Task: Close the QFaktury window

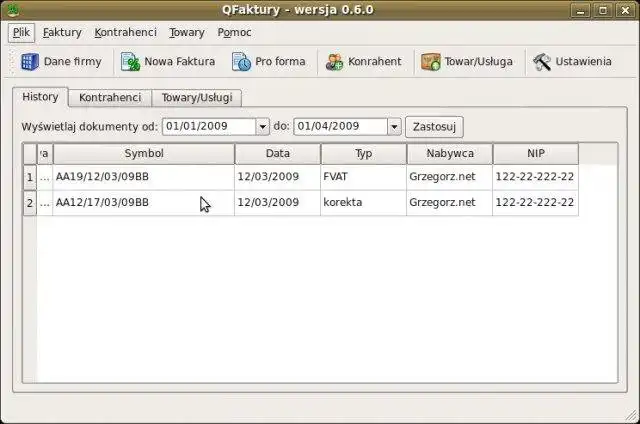Action: (x=625, y=10)
